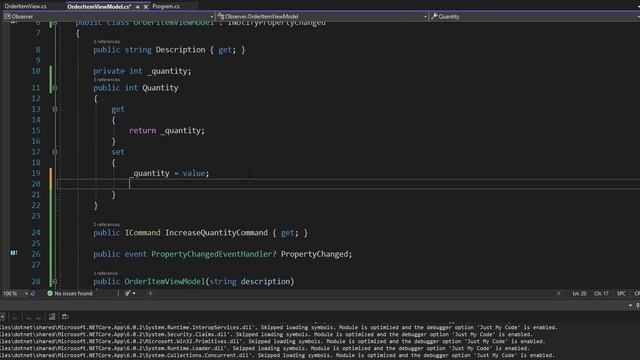Click the Clear All icon in Output toolbar

[x=52, y=317]
